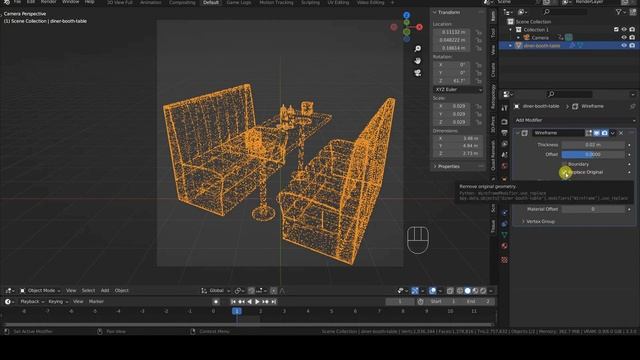Enable the Boundary checkbox
The height and width of the screenshot is (360, 640).
564,164
